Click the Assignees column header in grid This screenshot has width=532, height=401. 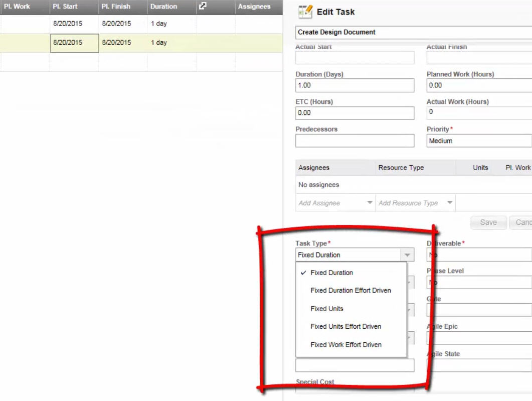(259, 7)
